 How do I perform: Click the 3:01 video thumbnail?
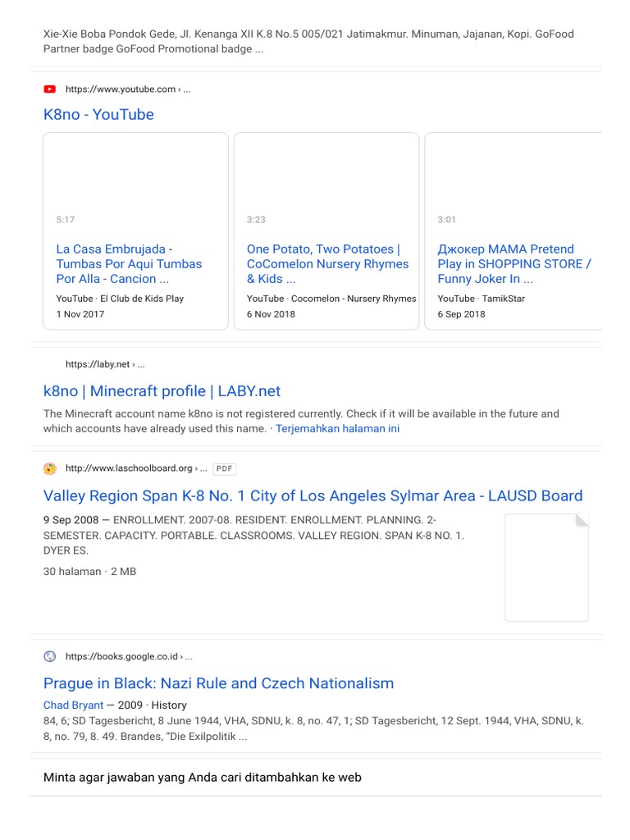coord(514,180)
